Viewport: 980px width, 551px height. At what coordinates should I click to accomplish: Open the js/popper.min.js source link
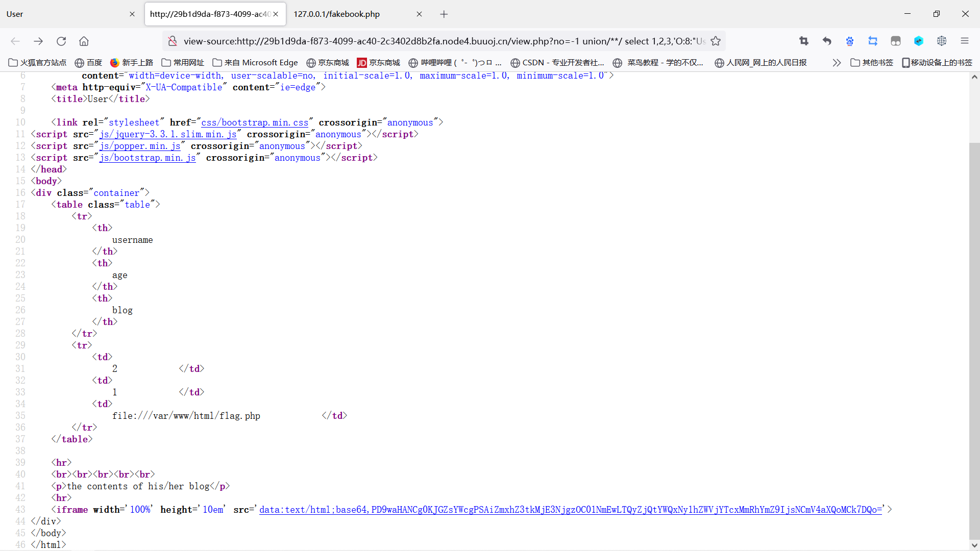click(x=140, y=146)
